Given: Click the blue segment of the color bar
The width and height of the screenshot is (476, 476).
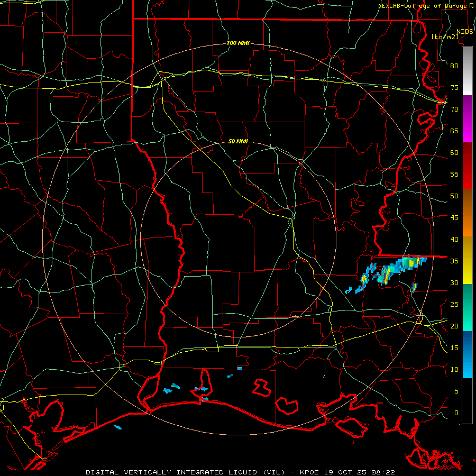Looking at the screenshot, I should [x=467, y=354].
